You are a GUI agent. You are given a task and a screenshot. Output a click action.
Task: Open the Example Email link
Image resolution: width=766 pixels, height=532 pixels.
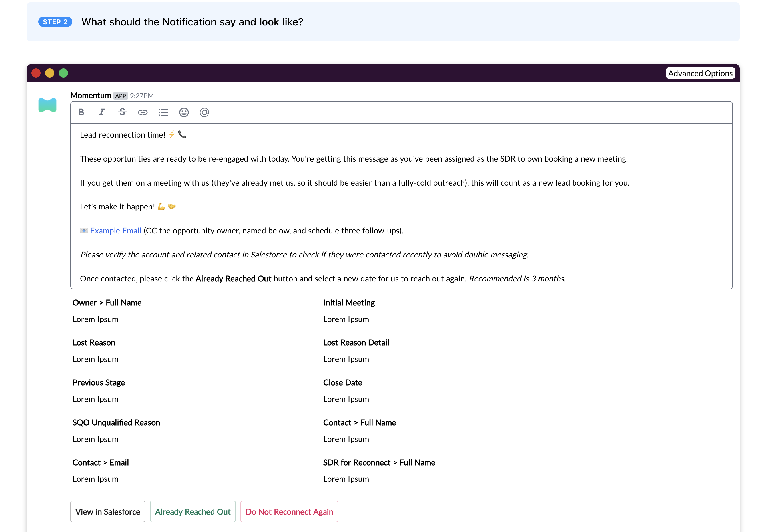(115, 231)
